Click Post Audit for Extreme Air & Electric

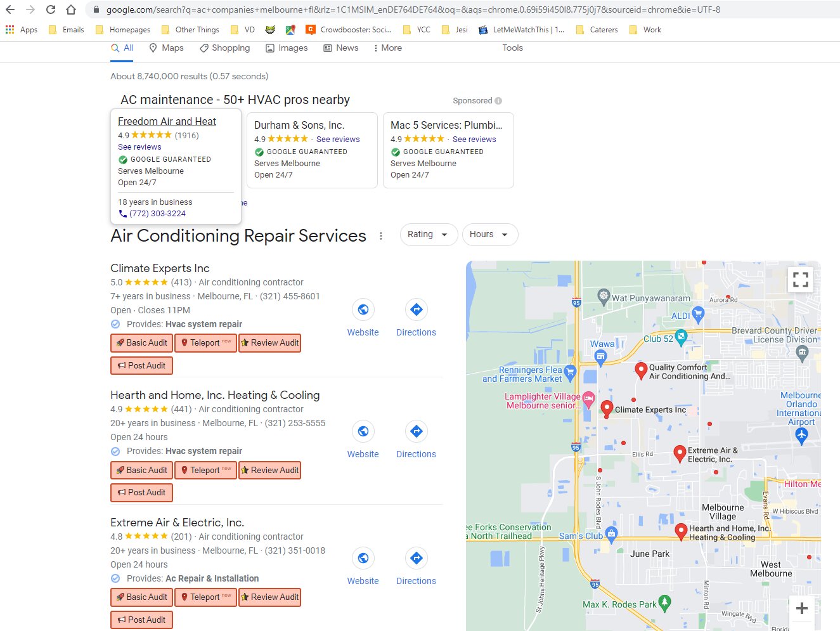141,620
